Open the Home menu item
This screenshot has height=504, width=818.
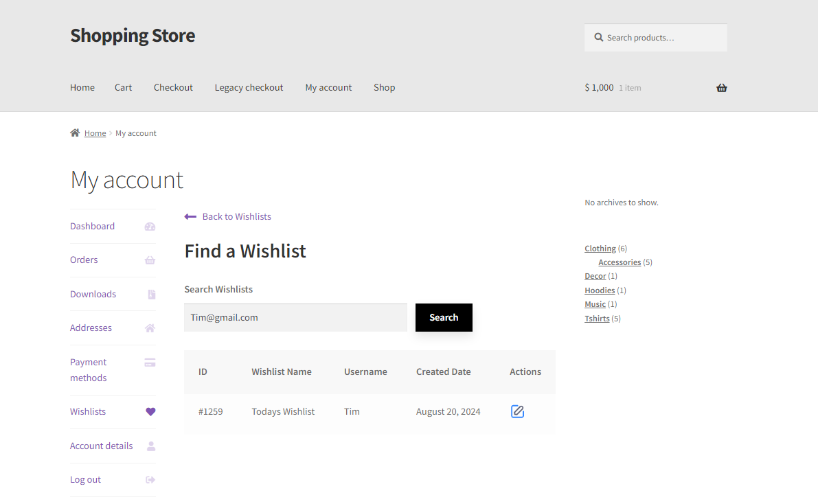point(82,88)
